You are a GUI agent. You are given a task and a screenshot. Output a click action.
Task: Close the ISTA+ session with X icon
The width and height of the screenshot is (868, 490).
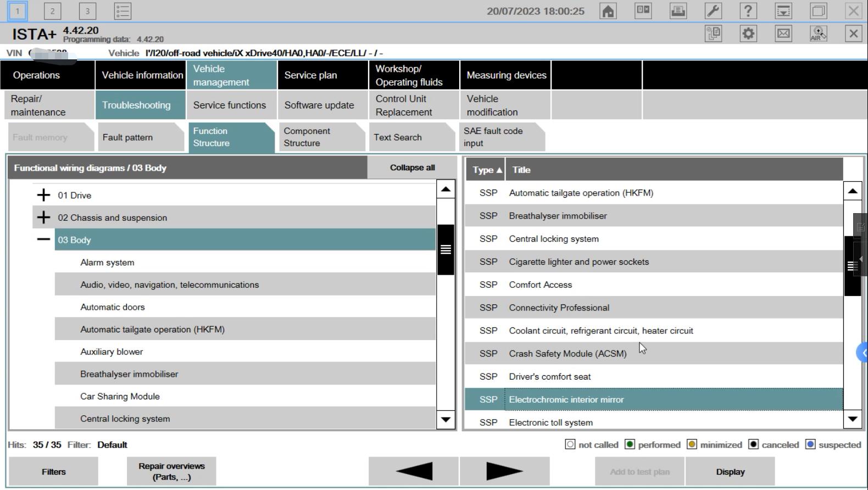point(853,34)
